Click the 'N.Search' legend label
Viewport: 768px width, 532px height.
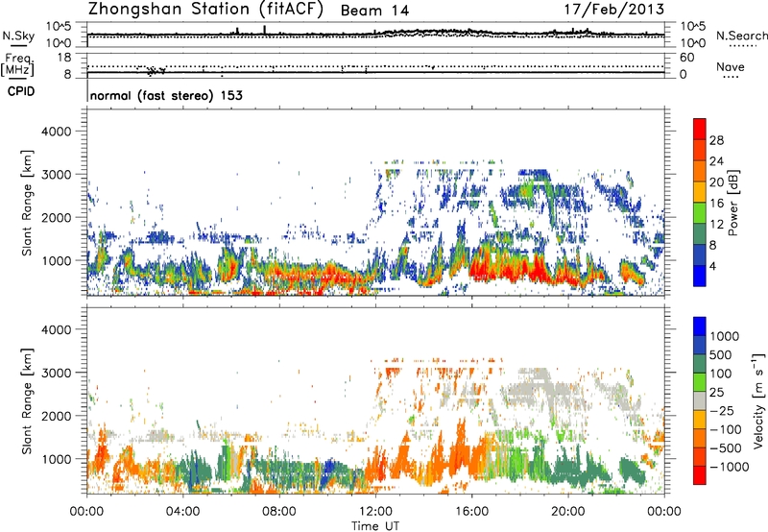pos(741,36)
